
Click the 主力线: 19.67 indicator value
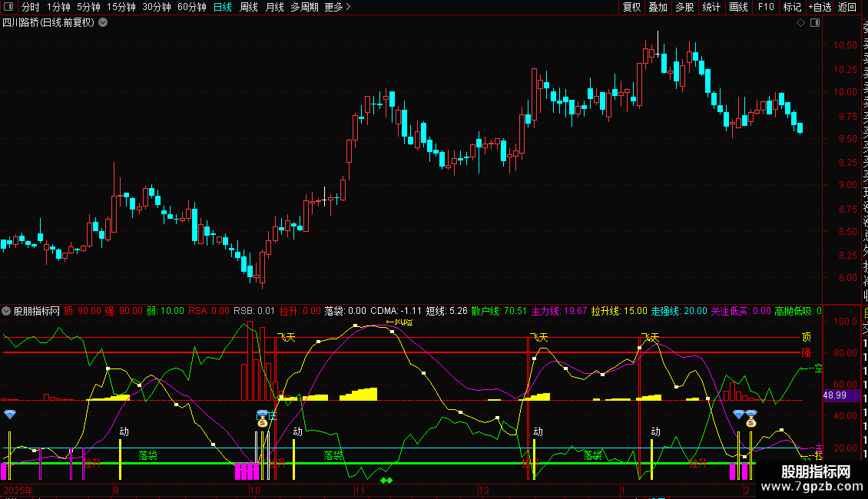tap(559, 311)
